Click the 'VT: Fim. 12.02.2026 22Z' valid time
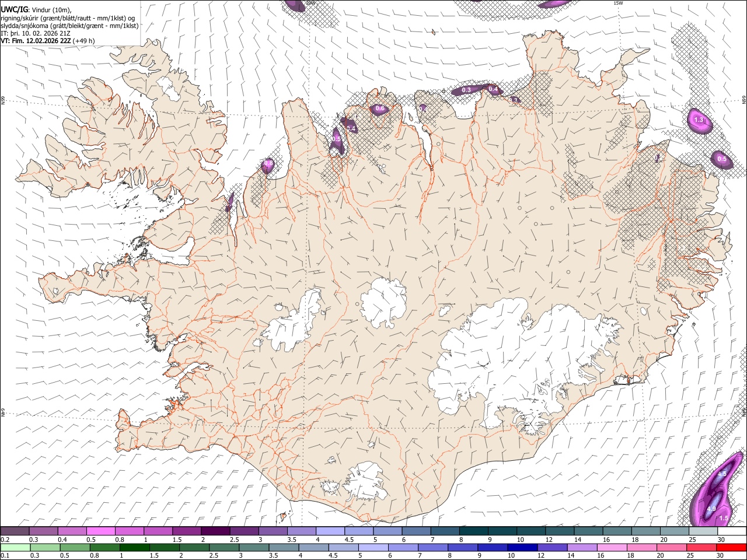Image resolution: width=747 pixels, height=560 pixels. click(36, 41)
